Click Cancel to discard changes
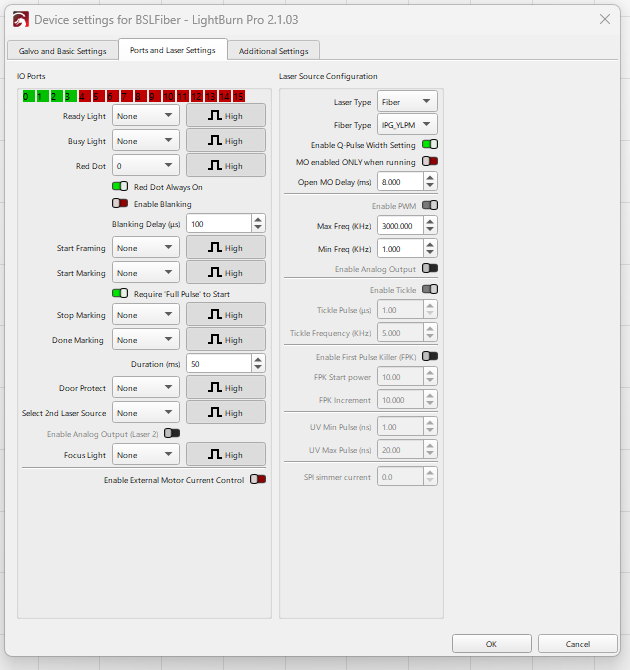The width and height of the screenshot is (630, 670). [577, 644]
